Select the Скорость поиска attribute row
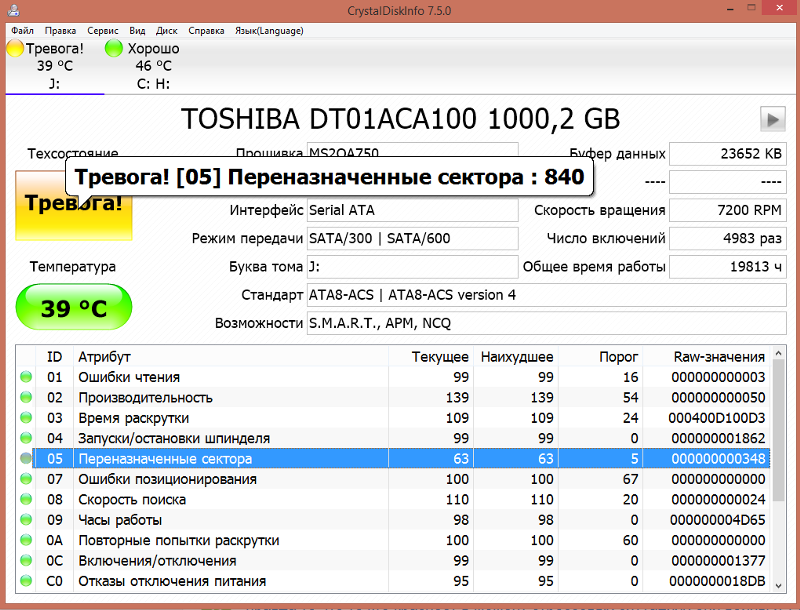The width and height of the screenshot is (800, 610). pyautogui.click(x=394, y=499)
